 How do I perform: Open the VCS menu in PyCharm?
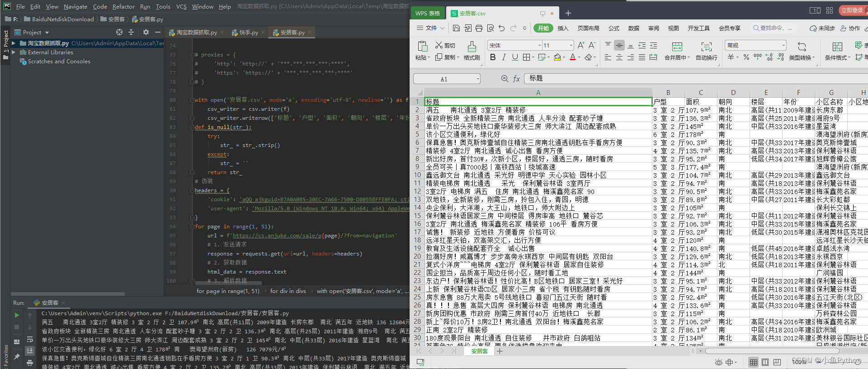click(x=181, y=6)
